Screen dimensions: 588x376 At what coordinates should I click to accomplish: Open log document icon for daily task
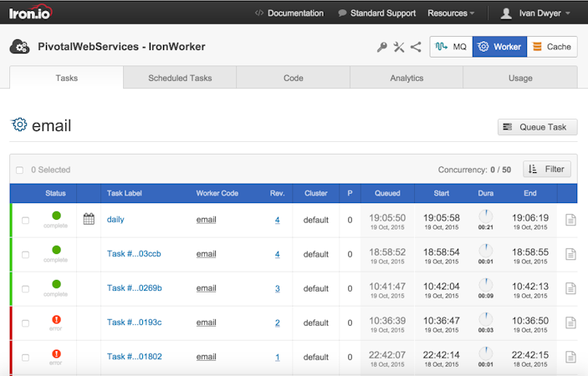click(x=570, y=220)
